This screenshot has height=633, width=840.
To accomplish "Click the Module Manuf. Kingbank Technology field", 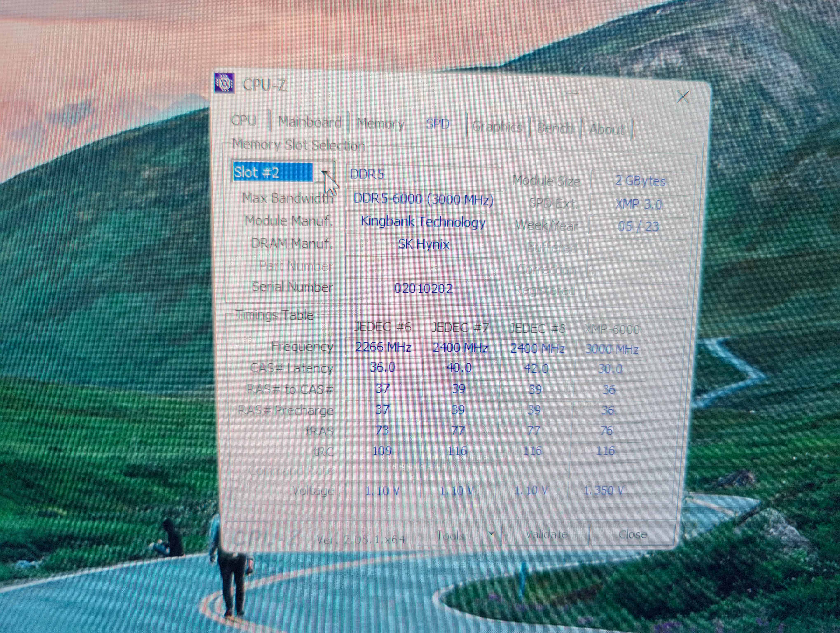I will tap(423, 222).
